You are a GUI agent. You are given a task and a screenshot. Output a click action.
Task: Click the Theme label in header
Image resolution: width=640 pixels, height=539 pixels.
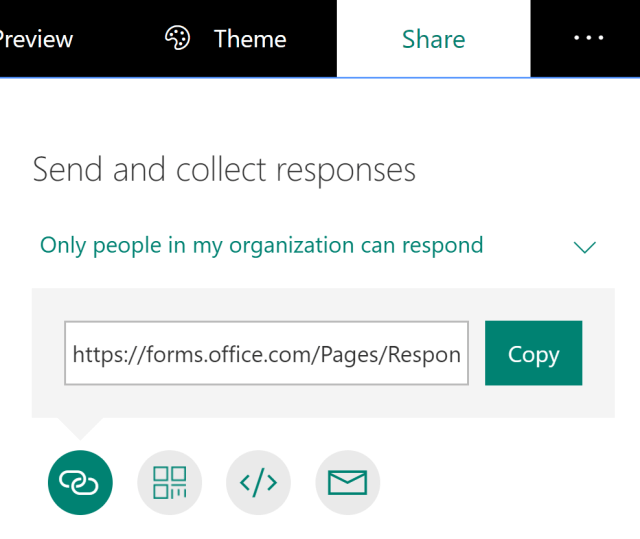250,39
